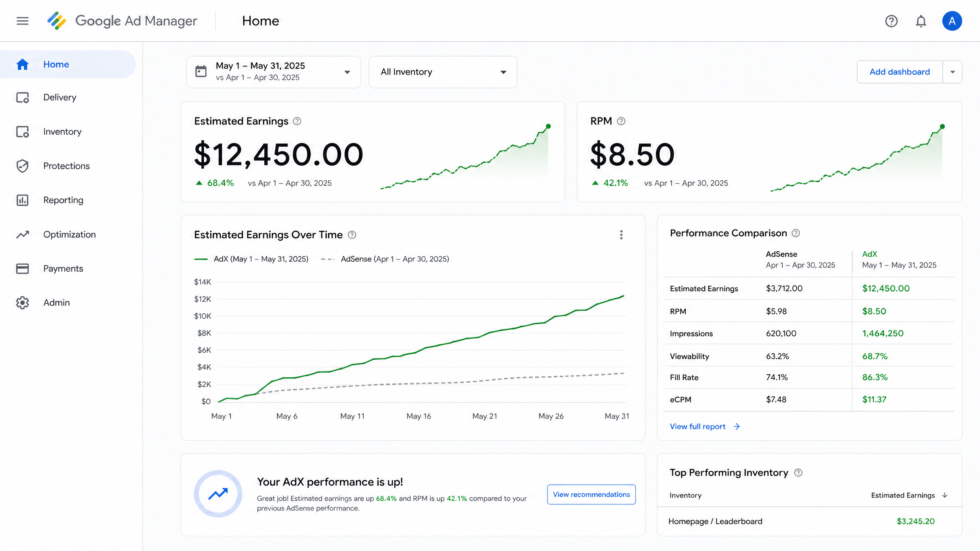The height and width of the screenshot is (551, 980).
Task: Click the Reporting bar chart icon
Action: click(x=23, y=200)
